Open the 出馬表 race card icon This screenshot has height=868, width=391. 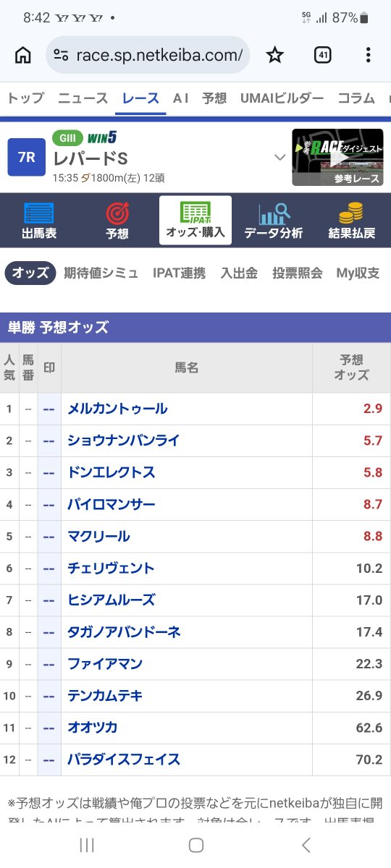coord(39,221)
